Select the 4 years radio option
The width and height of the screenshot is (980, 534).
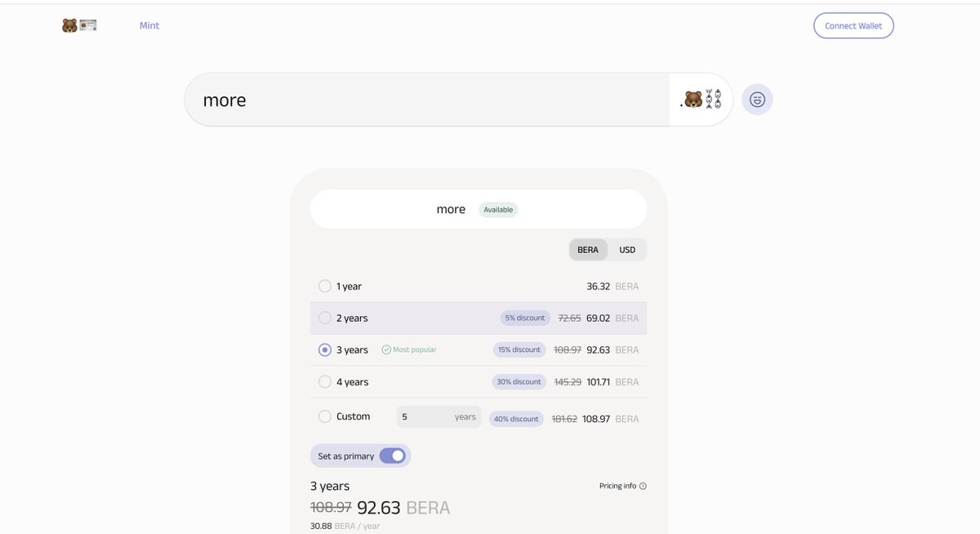click(x=325, y=381)
